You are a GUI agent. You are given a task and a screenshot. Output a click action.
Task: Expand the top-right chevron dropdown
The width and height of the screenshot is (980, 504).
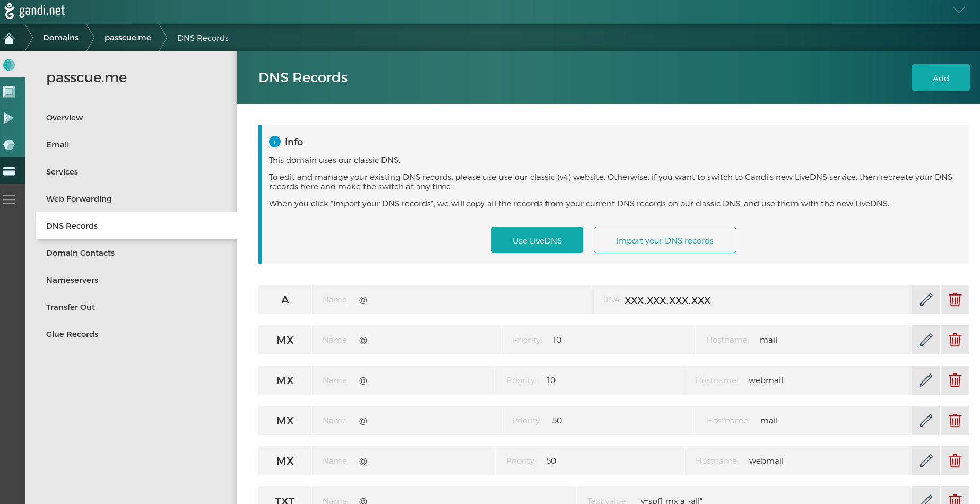[x=959, y=10]
